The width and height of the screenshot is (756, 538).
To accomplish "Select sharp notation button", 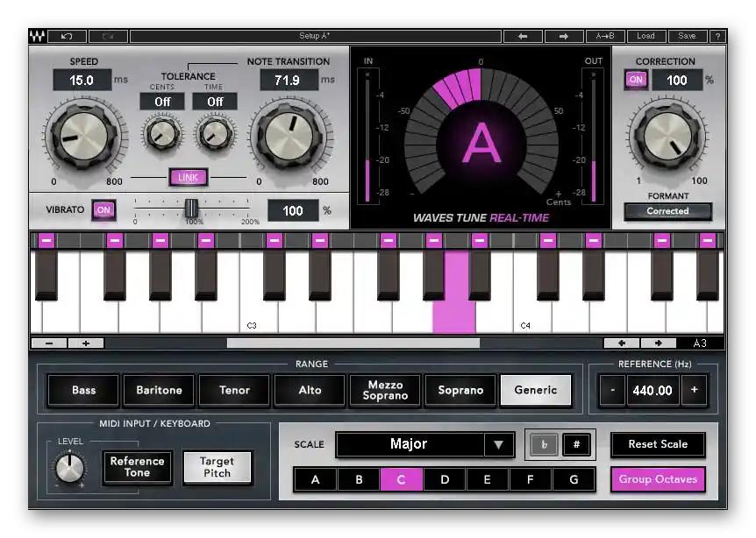I will [x=576, y=444].
